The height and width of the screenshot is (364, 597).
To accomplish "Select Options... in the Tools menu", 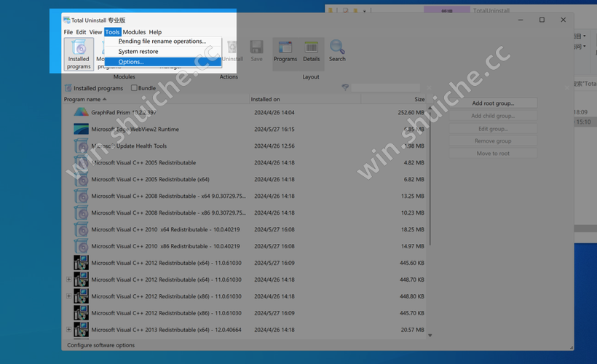I will click(163, 62).
